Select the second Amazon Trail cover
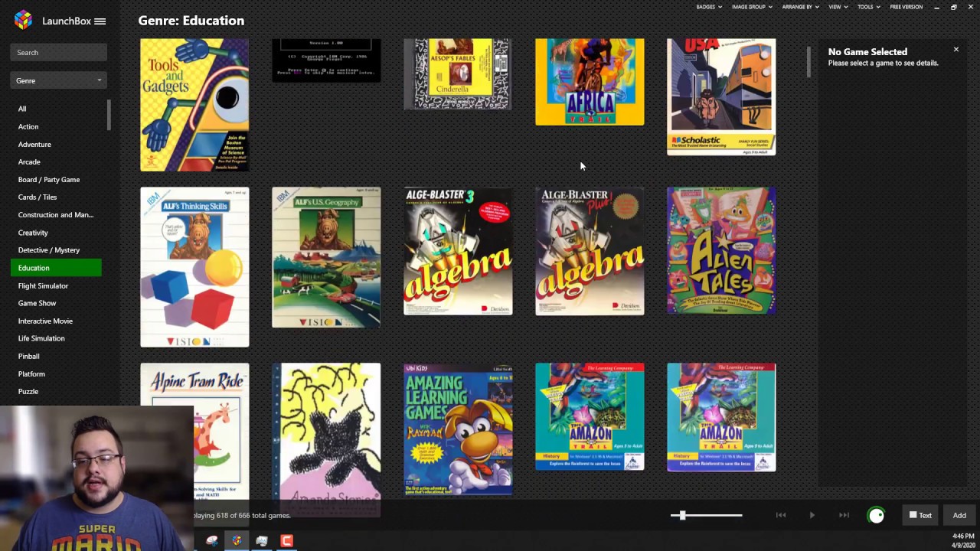The width and height of the screenshot is (980, 551). [x=721, y=418]
